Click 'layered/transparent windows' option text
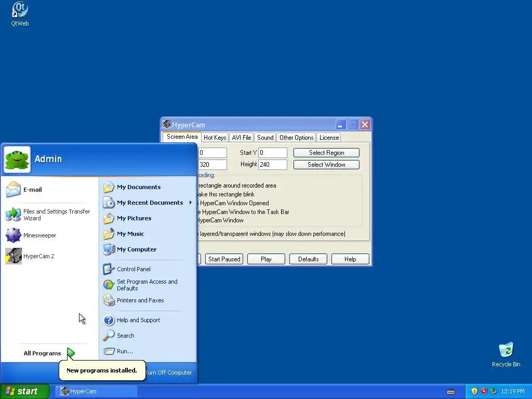Screen dimensions: 532x399 click(273, 234)
